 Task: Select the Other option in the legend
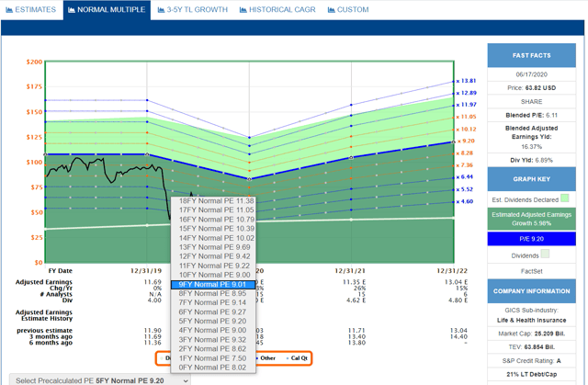pyautogui.click(x=266, y=357)
